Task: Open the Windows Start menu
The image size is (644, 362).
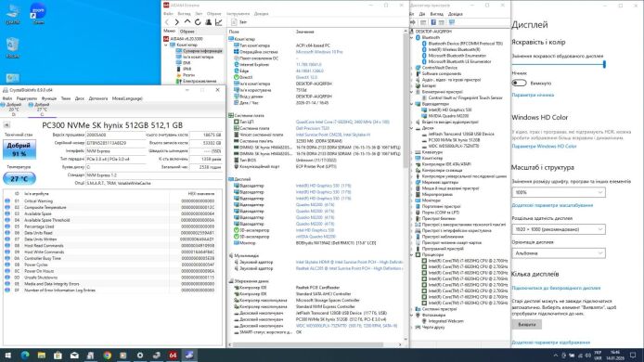Action: (7, 355)
